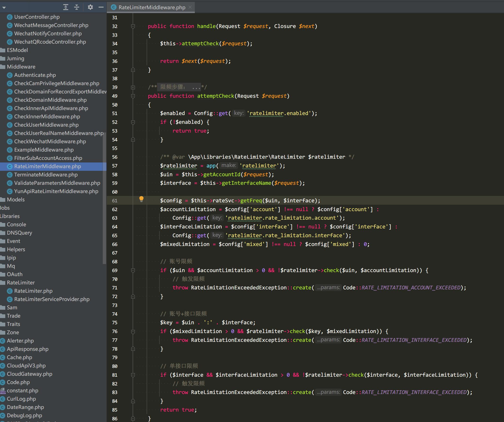Open ValidateParametersMiddleware.php file
504x422 pixels.
pyautogui.click(x=57, y=183)
